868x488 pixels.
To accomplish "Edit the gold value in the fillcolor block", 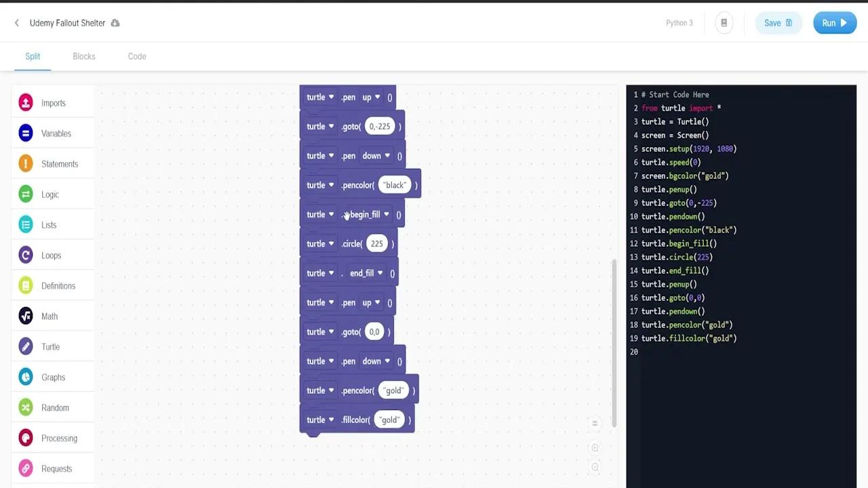I will [389, 420].
